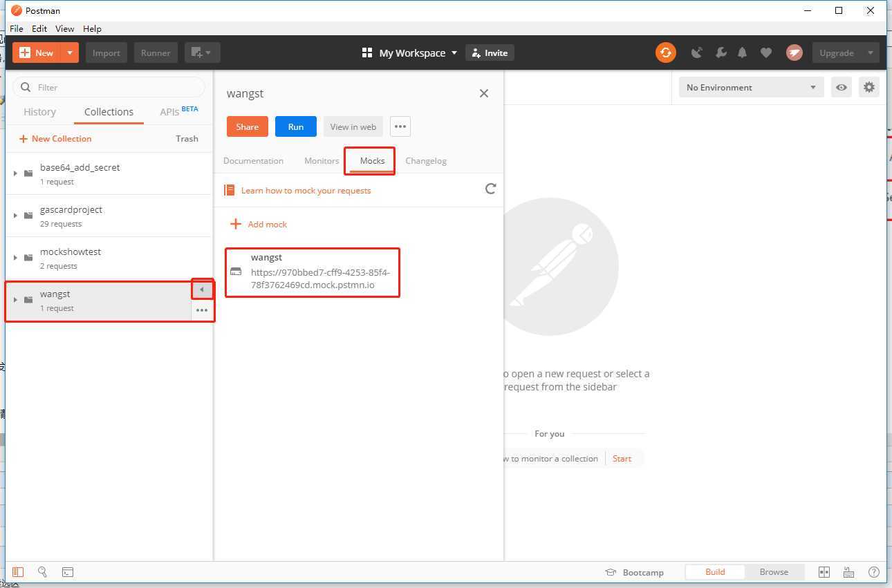Open the wangst collection ellipsis menu

tap(202, 310)
